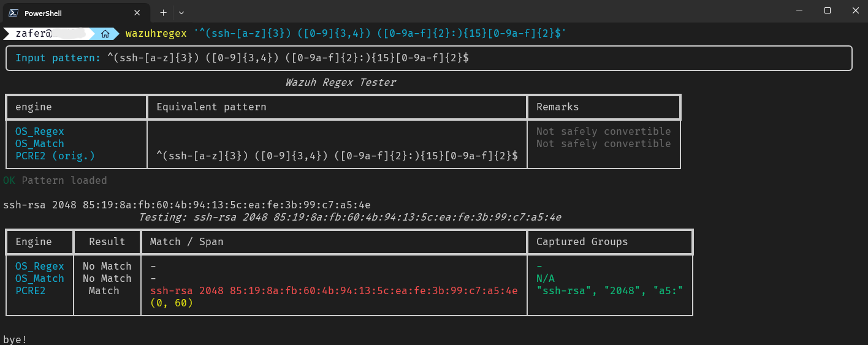Click the quoted regex argument in command line
This screenshot has height=345, width=868.
tap(380, 33)
